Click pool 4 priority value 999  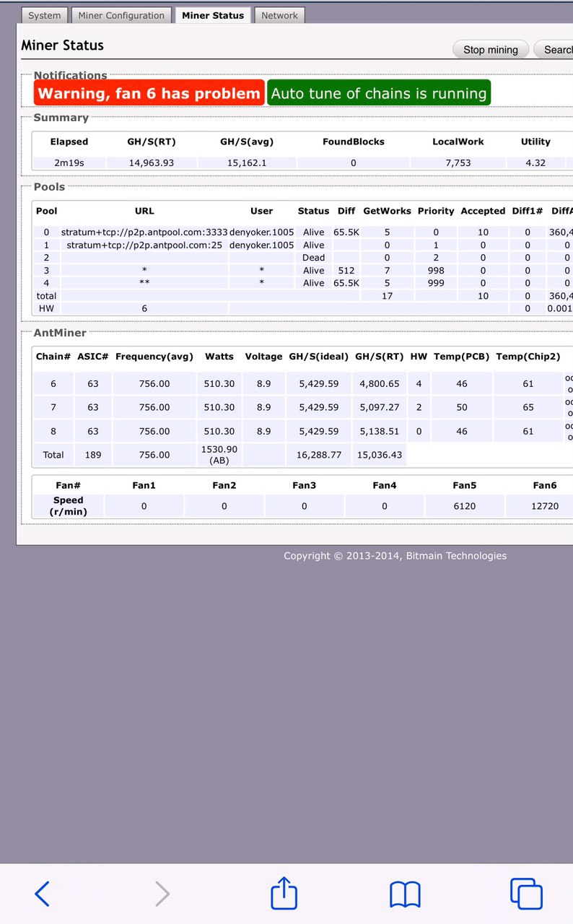436,283
